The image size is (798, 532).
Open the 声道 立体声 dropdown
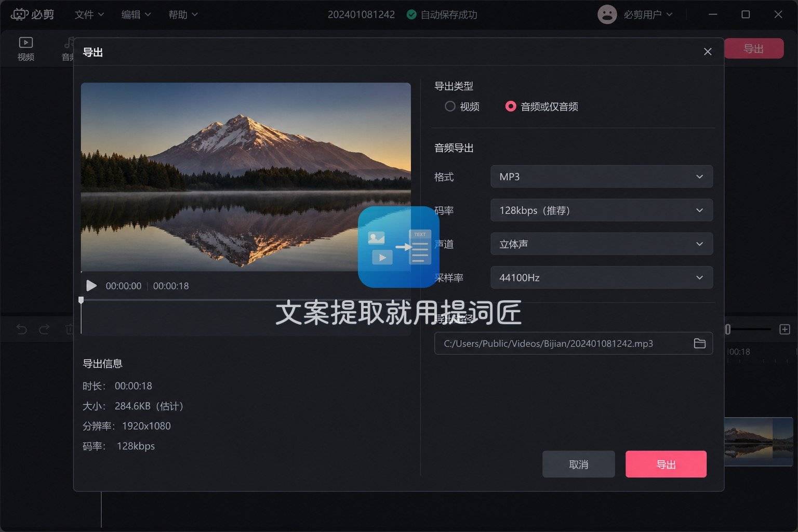coord(601,244)
